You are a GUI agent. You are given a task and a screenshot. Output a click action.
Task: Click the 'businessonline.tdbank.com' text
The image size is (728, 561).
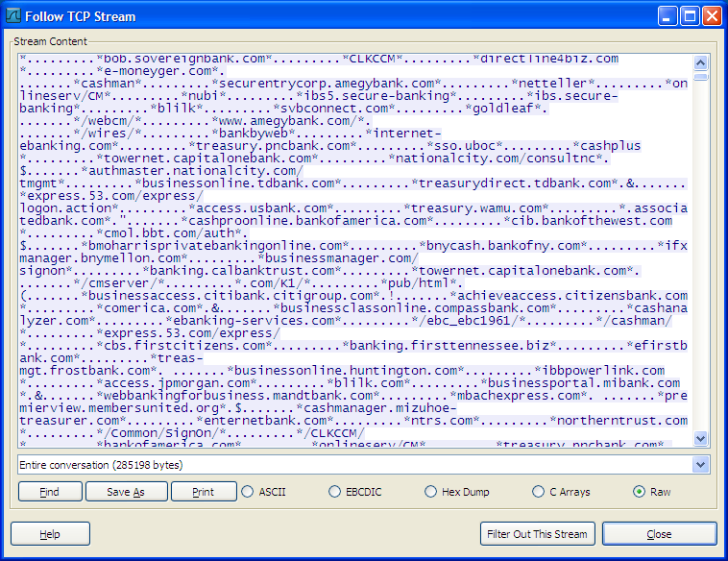pyautogui.click(x=238, y=183)
